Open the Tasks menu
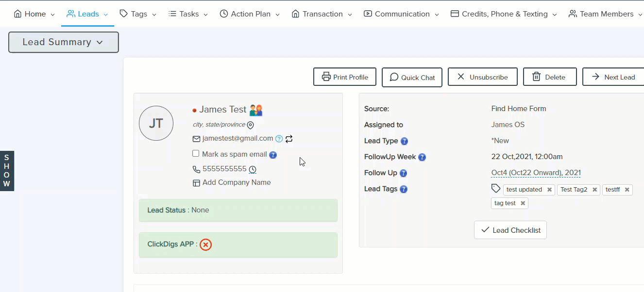Screen dimensions: 644x292 [x=188, y=14]
